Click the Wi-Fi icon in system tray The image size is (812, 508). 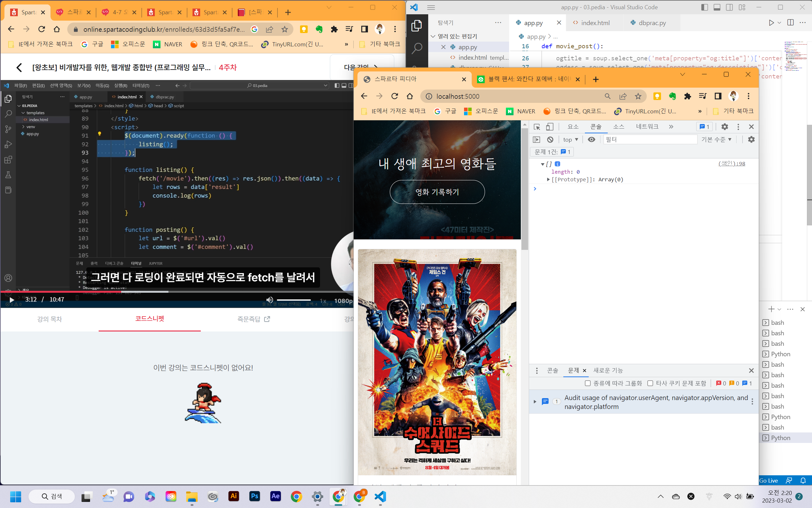point(727,496)
